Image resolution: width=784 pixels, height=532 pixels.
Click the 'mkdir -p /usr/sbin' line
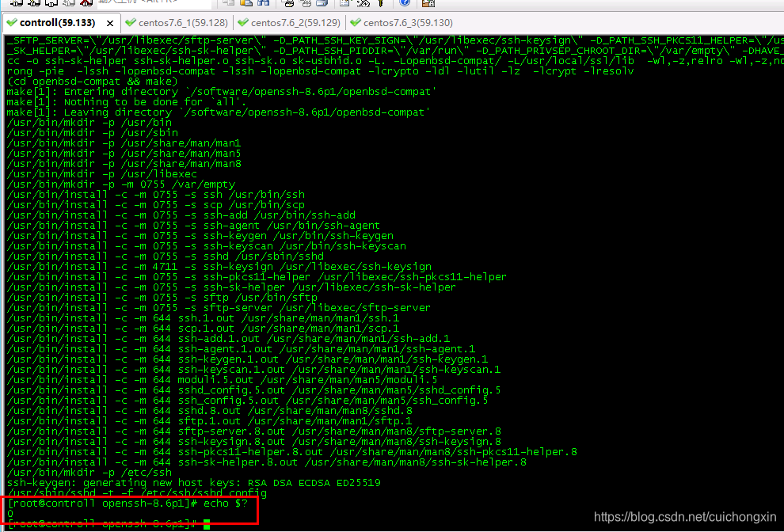pyautogui.click(x=93, y=133)
